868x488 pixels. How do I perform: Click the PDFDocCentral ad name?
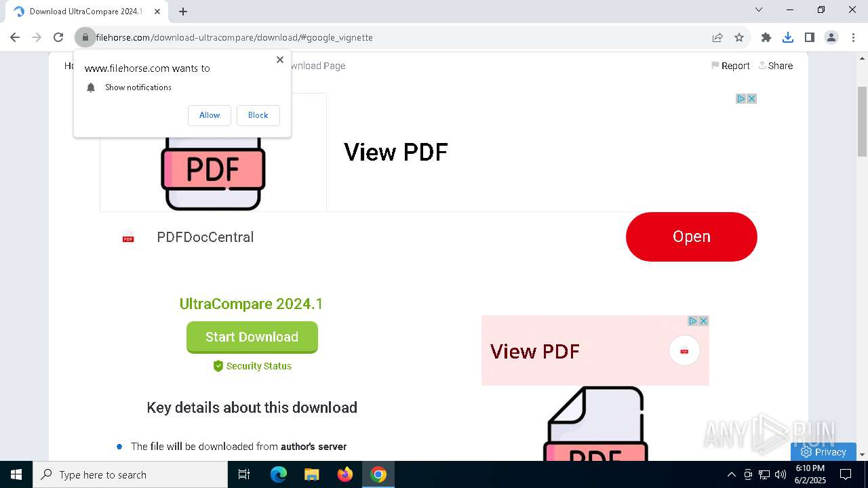(205, 237)
